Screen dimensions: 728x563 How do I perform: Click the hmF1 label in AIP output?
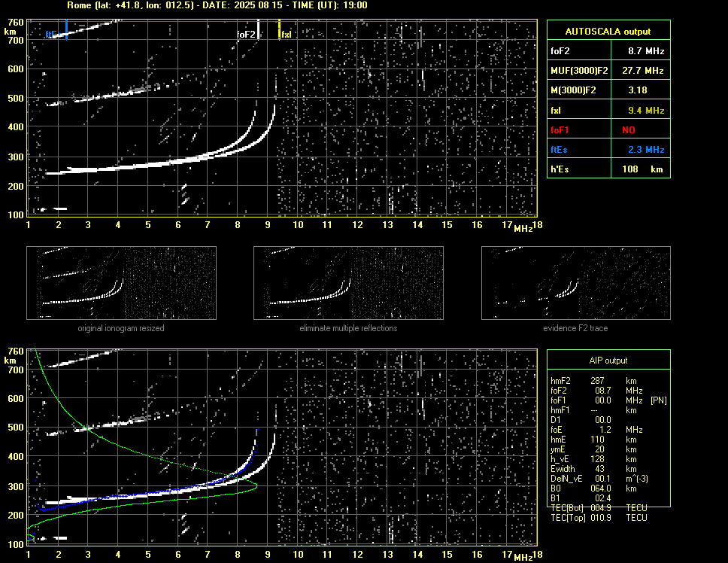point(560,410)
